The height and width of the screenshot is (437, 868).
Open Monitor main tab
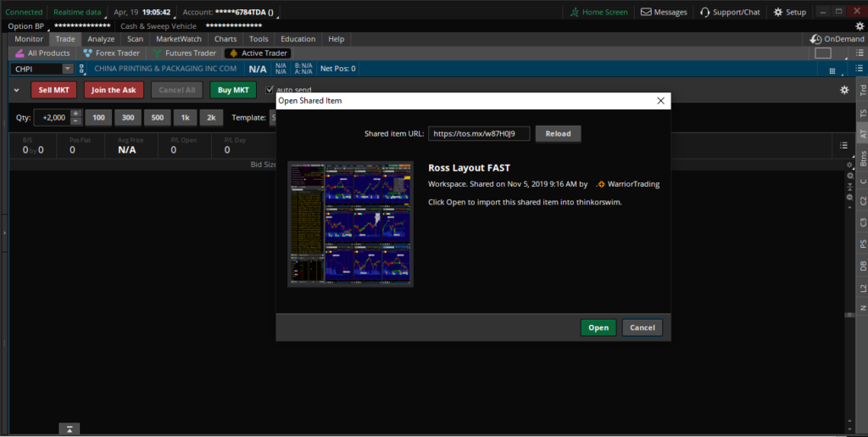[29, 39]
